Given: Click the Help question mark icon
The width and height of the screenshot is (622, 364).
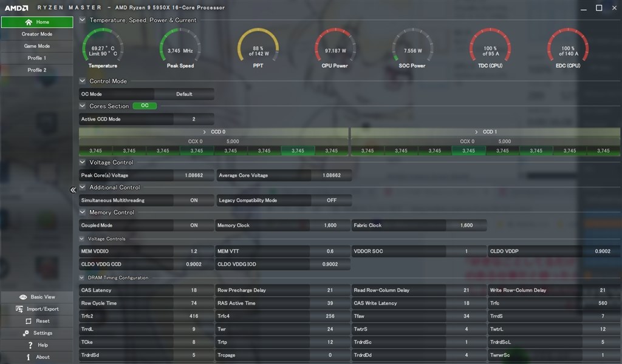Looking at the screenshot, I should point(30,345).
